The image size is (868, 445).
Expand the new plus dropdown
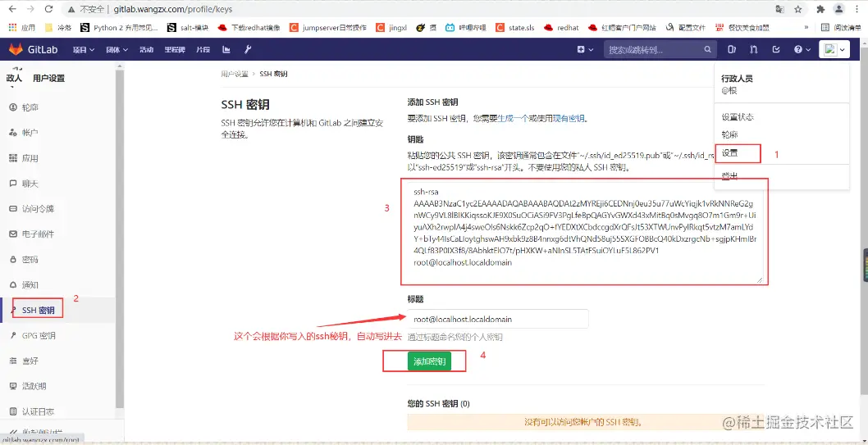586,49
